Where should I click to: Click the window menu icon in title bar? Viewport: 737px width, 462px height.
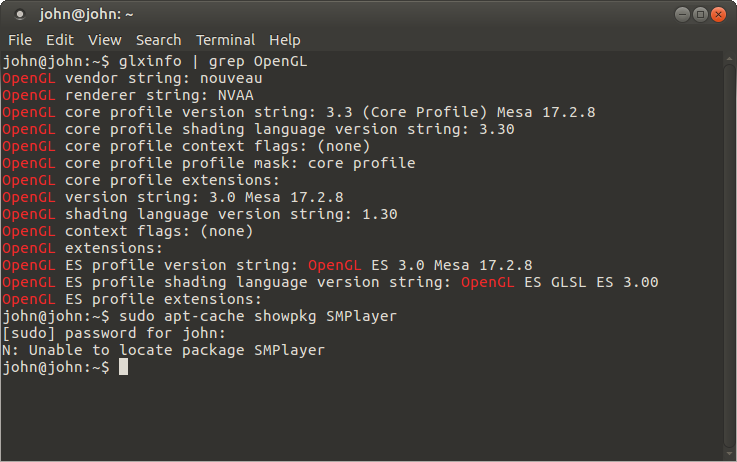(19, 15)
